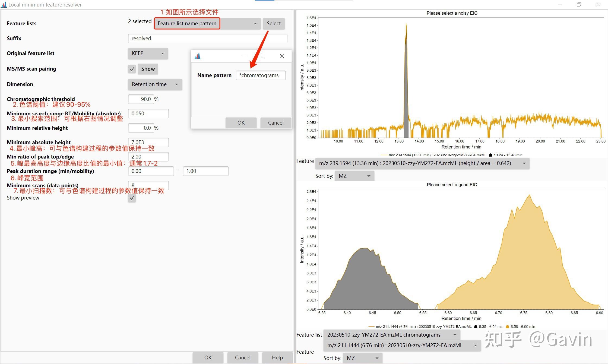Click Cancel at bottom of resolver dialog
Screen dimensions: 608x364
pos(242,357)
